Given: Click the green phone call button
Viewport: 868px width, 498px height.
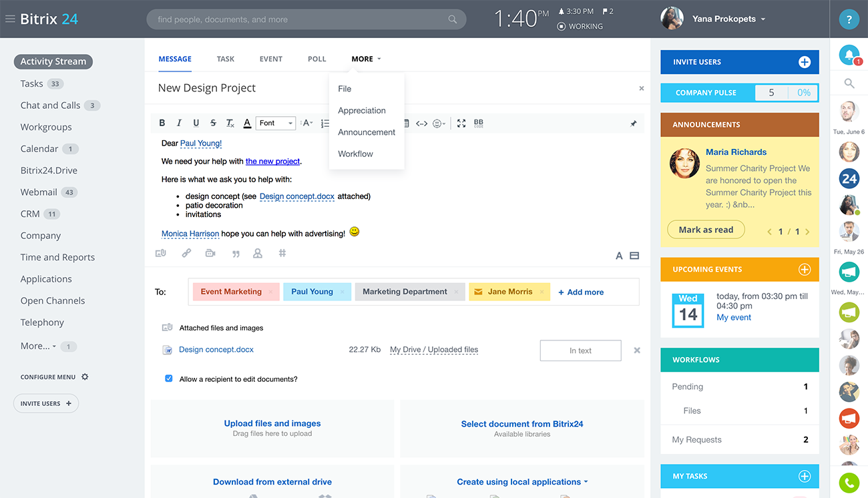Looking at the screenshot, I should point(849,482).
